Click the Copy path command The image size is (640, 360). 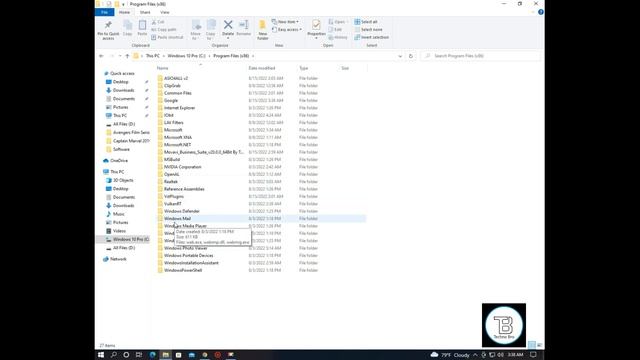tap(164, 29)
